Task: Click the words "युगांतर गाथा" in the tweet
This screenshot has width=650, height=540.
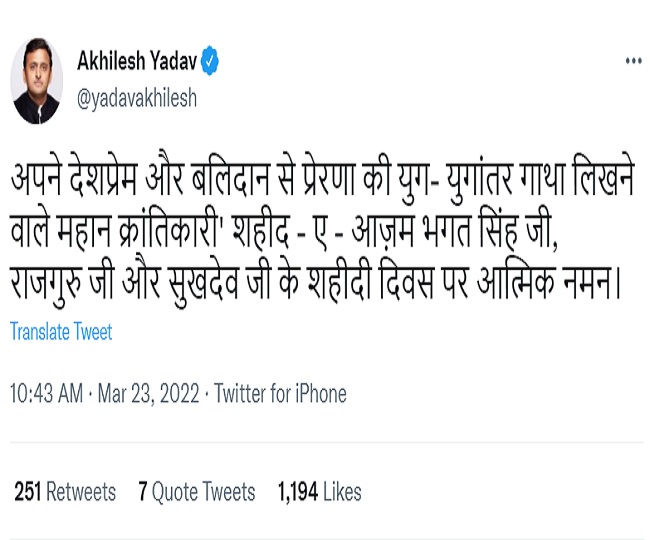Action: point(468,179)
